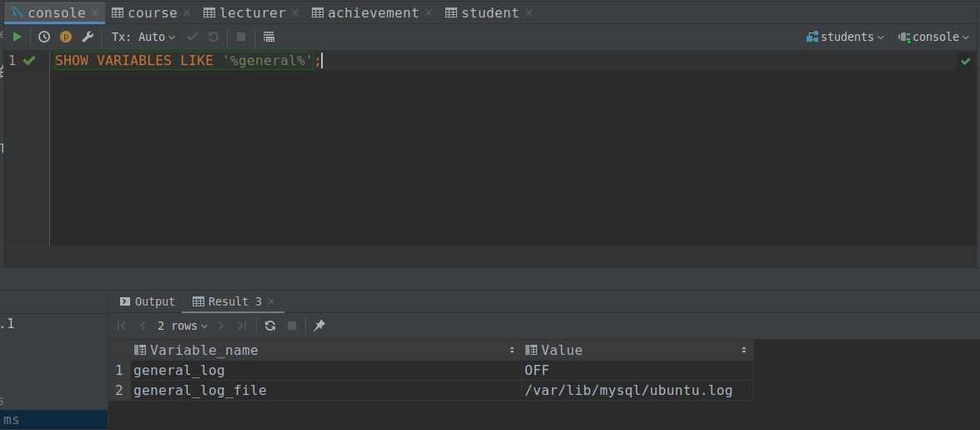Click the In-Editor Results table icon
The width and height of the screenshot is (980, 430).
(269, 37)
